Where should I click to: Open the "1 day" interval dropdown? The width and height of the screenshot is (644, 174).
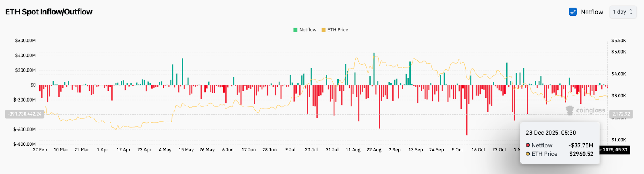point(622,12)
